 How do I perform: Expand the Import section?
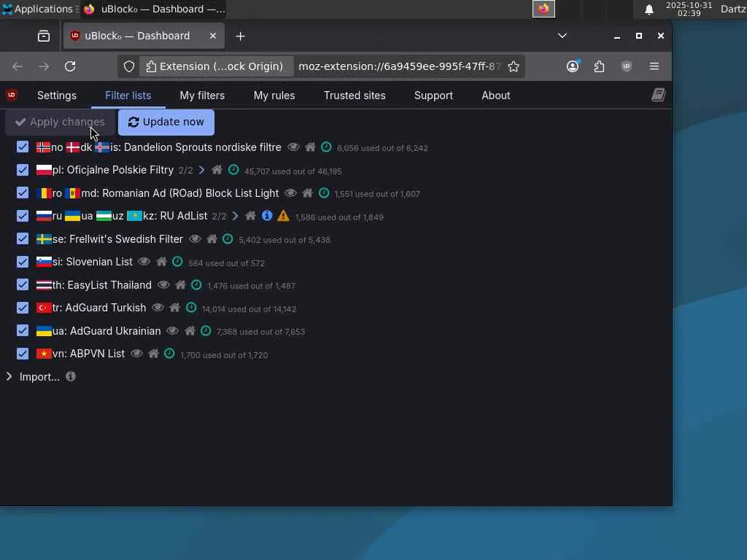(x=9, y=377)
